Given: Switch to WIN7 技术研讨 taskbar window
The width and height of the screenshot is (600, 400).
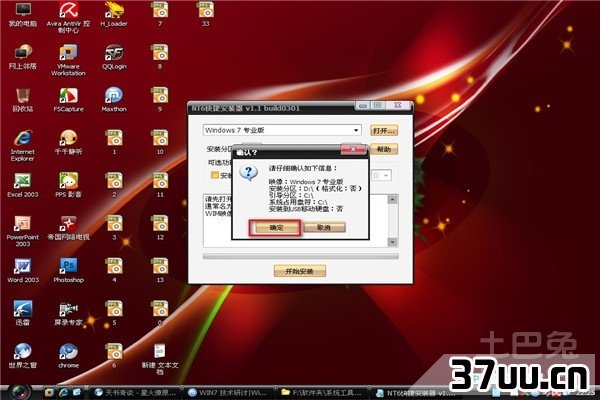Looking at the screenshot, I should (x=229, y=392).
